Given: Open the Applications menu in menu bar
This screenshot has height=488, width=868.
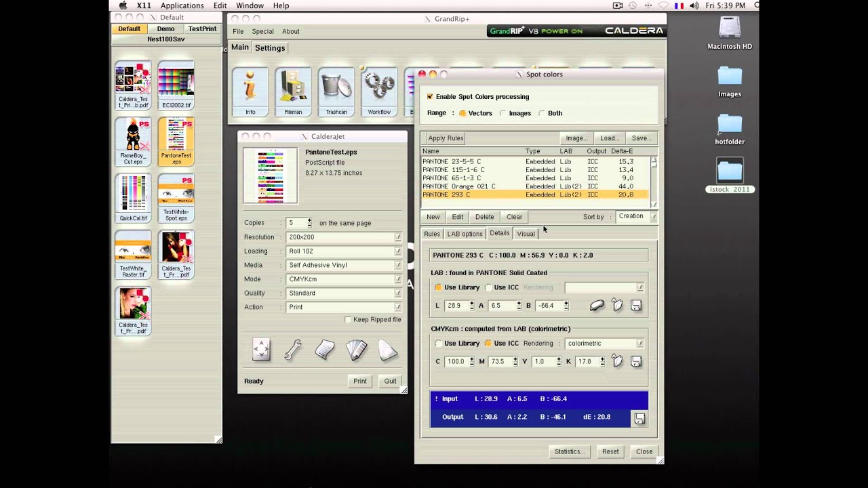Looking at the screenshot, I should (182, 5).
